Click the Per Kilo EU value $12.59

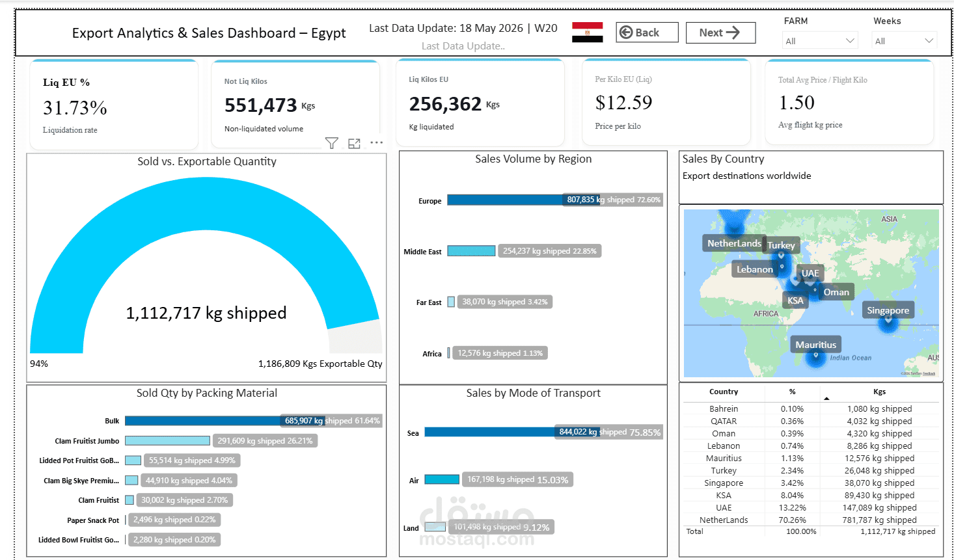tap(623, 102)
